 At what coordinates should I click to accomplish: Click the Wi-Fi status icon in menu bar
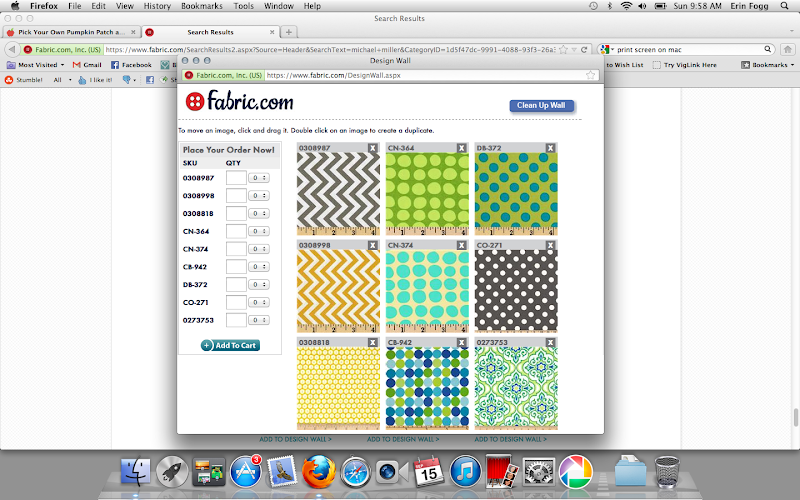click(626, 6)
